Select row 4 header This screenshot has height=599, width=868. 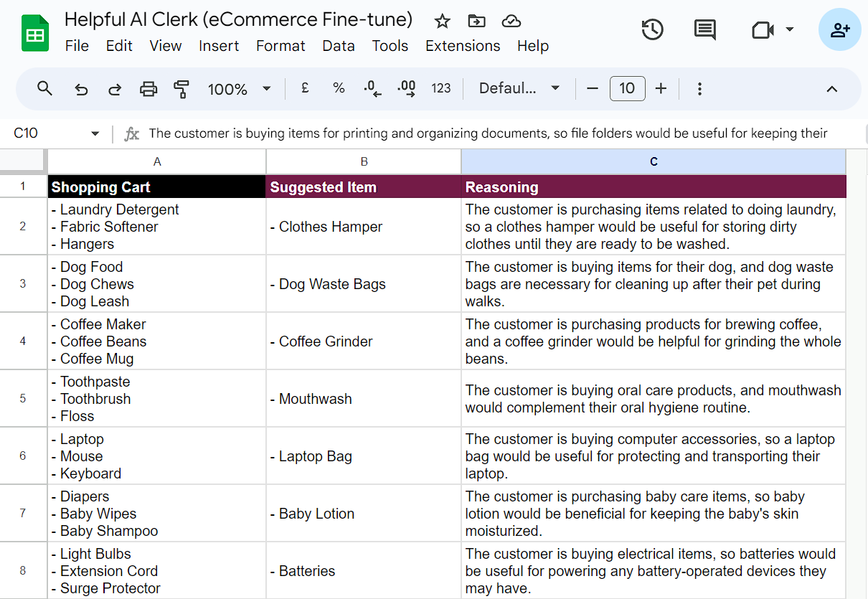point(23,341)
